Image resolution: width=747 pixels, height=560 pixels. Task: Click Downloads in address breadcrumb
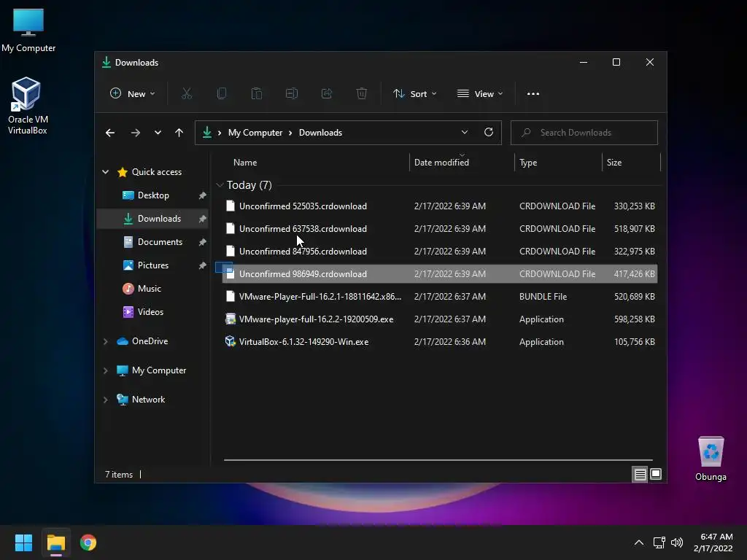[320, 133]
